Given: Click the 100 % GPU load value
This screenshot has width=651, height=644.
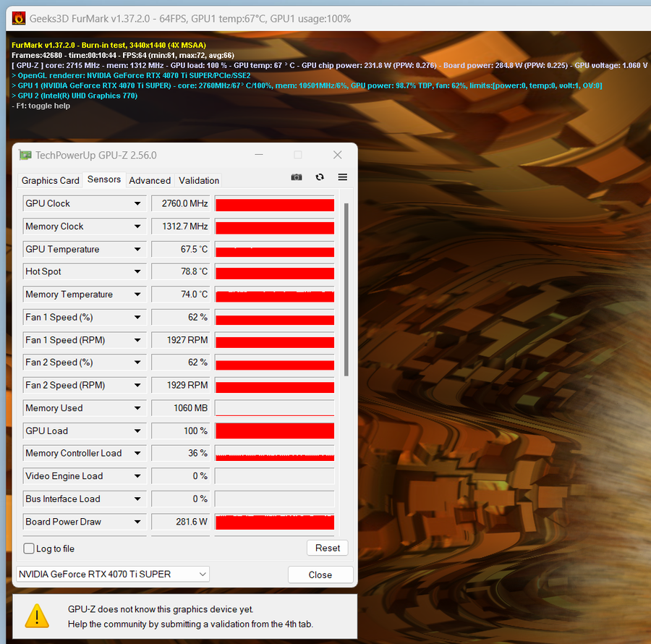Looking at the screenshot, I should (x=181, y=431).
